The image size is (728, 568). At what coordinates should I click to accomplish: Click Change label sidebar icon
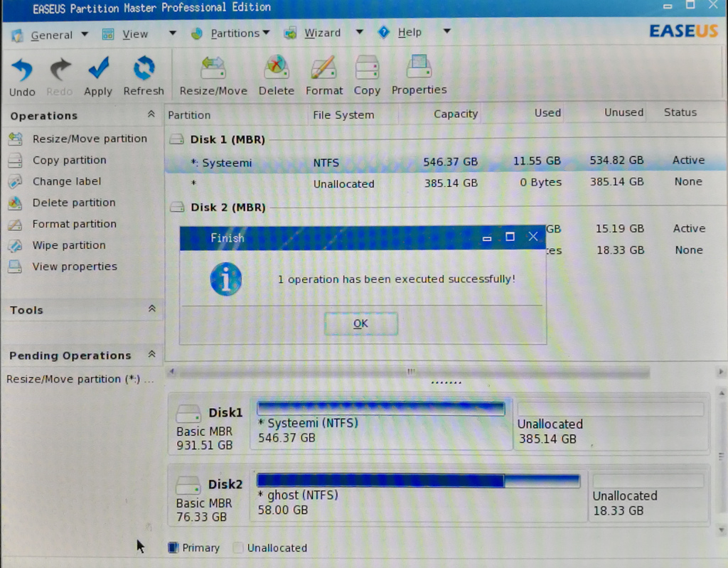tap(16, 181)
